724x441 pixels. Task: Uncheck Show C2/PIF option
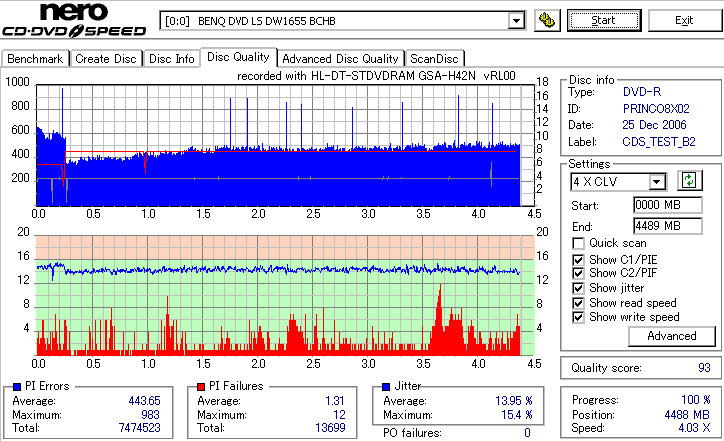[x=578, y=273]
